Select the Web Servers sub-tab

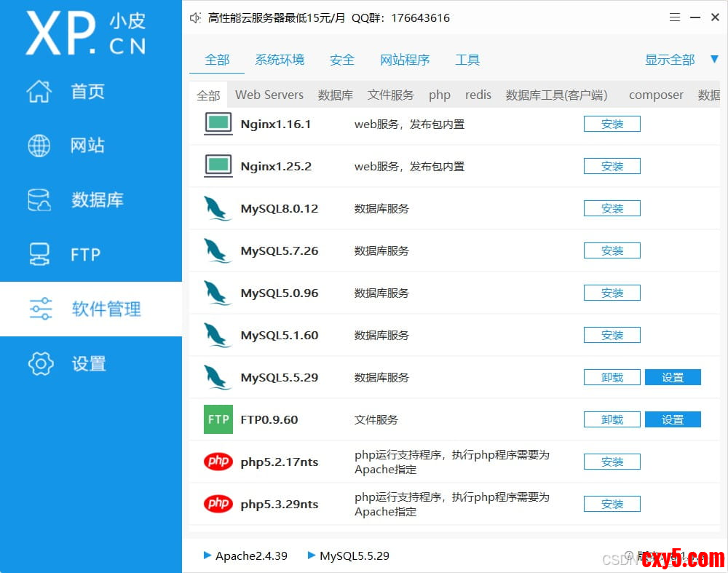click(x=269, y=95)
